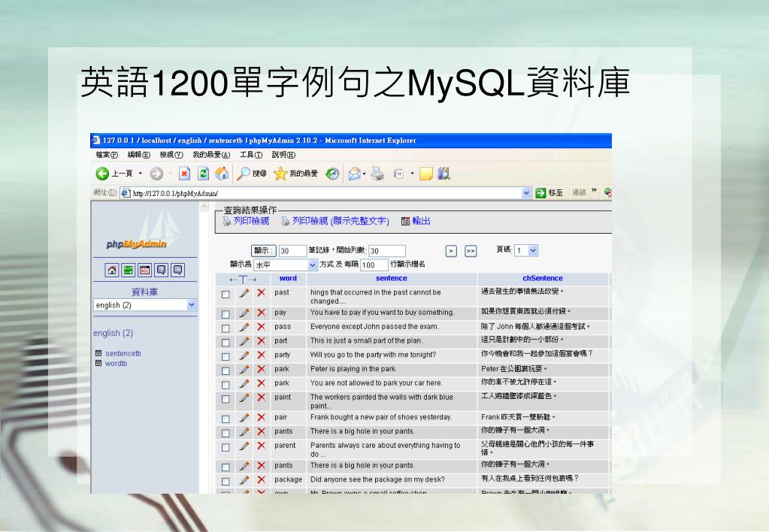This screenshot has height=532, width=769.
Task: Click the 輸出 export link
Action: coord(421,221)
